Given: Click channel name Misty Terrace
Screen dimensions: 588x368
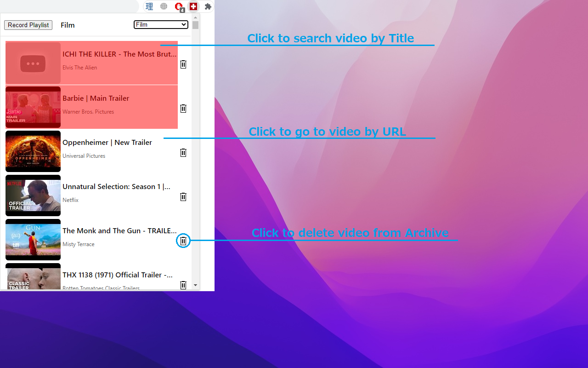Looking at the screenshot, I should [79, 244].
